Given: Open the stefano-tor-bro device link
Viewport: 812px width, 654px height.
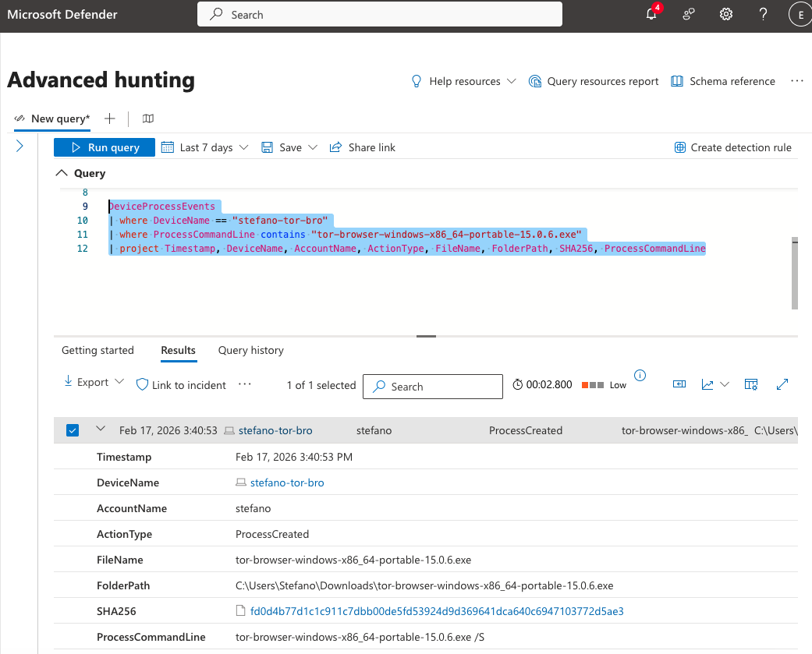Looking at the screenshot, I should pos(275,430).
